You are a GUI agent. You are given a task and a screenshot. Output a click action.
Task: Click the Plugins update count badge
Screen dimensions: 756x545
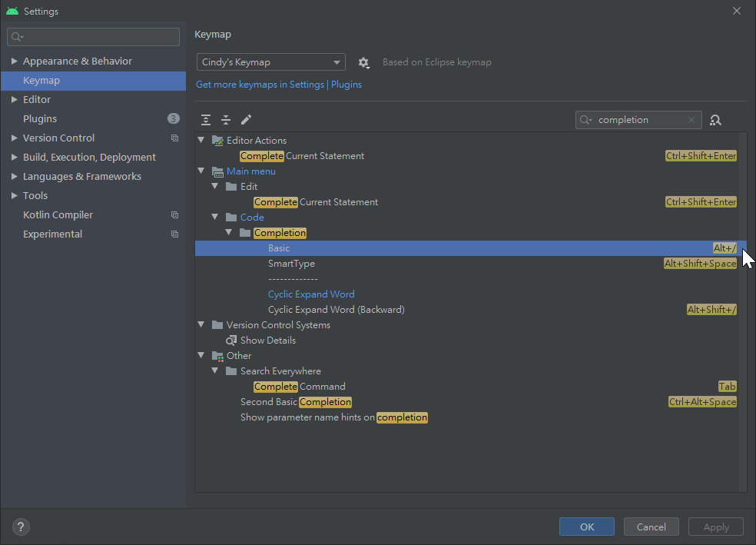[x=173, y=118]
